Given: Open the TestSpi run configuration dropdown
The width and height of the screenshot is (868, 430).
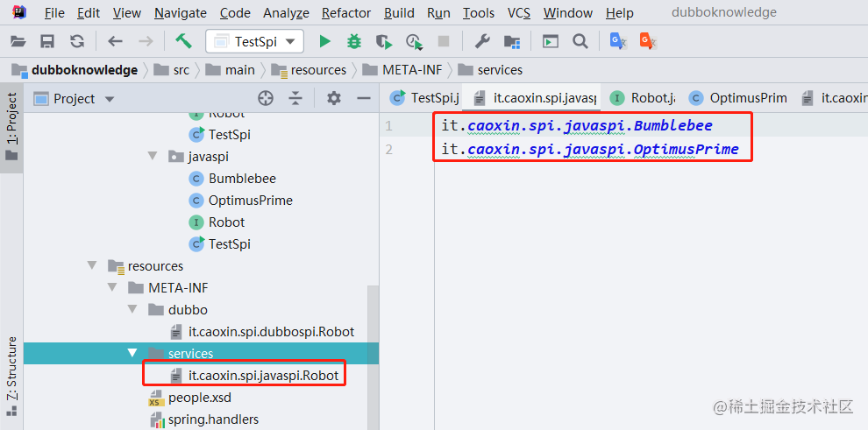Looking at the screenshot, I should [x=254, y=41].
